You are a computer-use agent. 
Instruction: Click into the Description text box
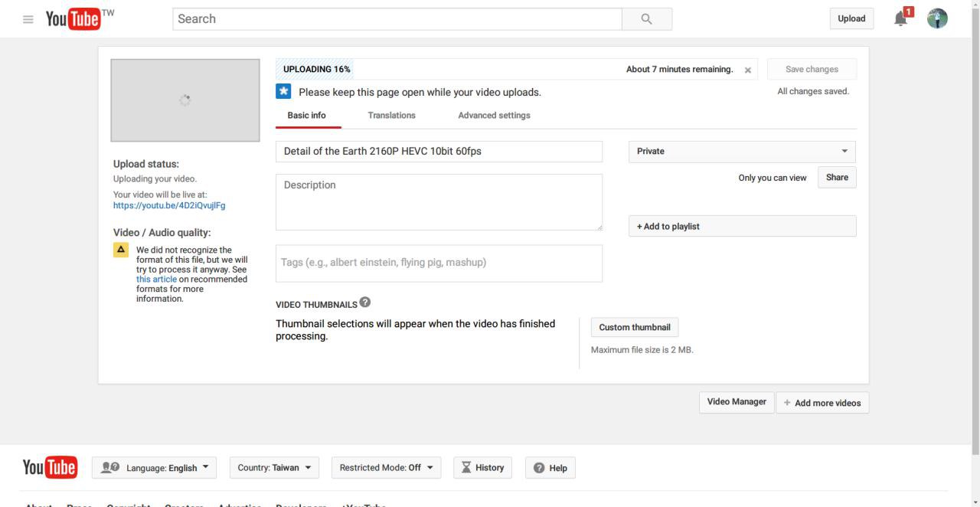coord(439,202)
